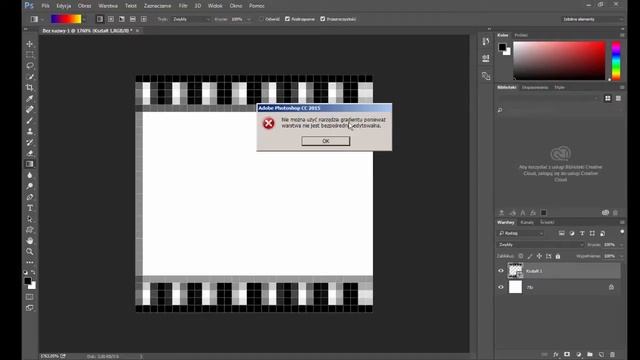This screenshot has width=640, height=360.
Task: Click the gradient preview in options bar
Action: click(66, 19)
